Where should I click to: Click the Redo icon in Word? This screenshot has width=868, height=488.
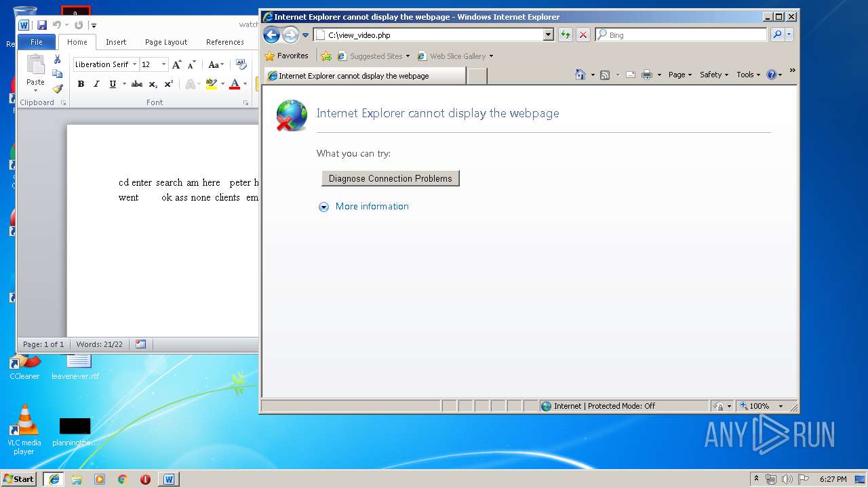coord(79,25)
